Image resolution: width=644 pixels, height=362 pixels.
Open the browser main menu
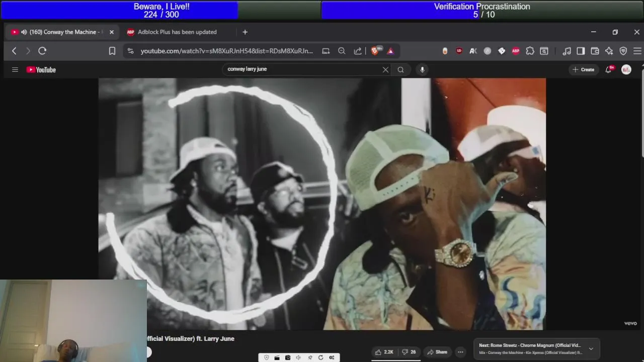coord(637,51)
